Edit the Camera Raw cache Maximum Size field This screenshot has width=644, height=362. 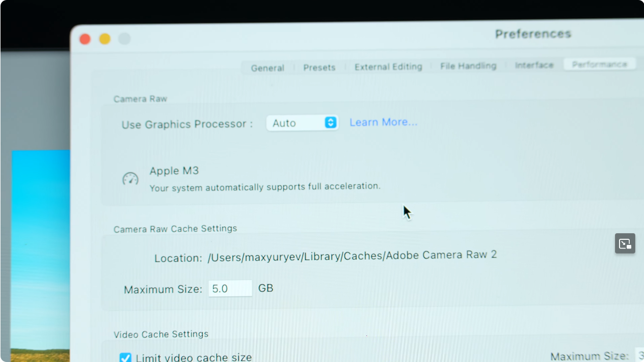[230, 288]
